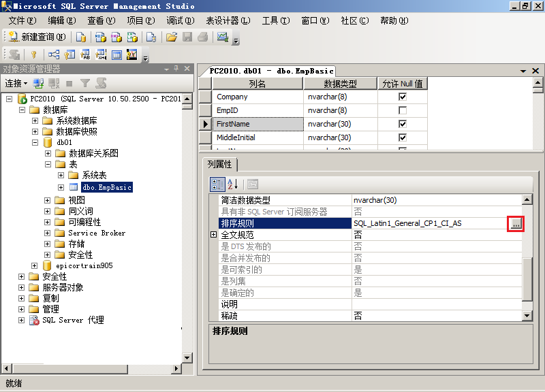
Task: Collapse the PC2010 server node
Action: point(10,99)
